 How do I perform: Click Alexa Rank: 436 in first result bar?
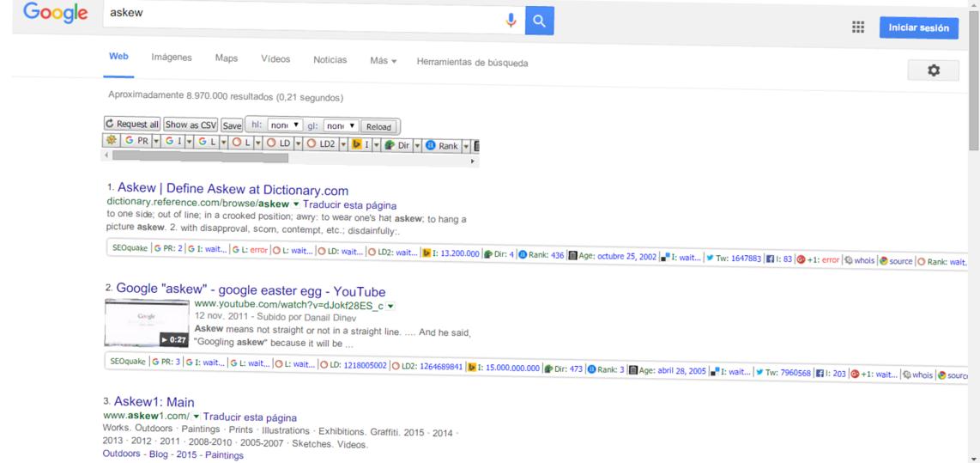click(x=541, y=255)
